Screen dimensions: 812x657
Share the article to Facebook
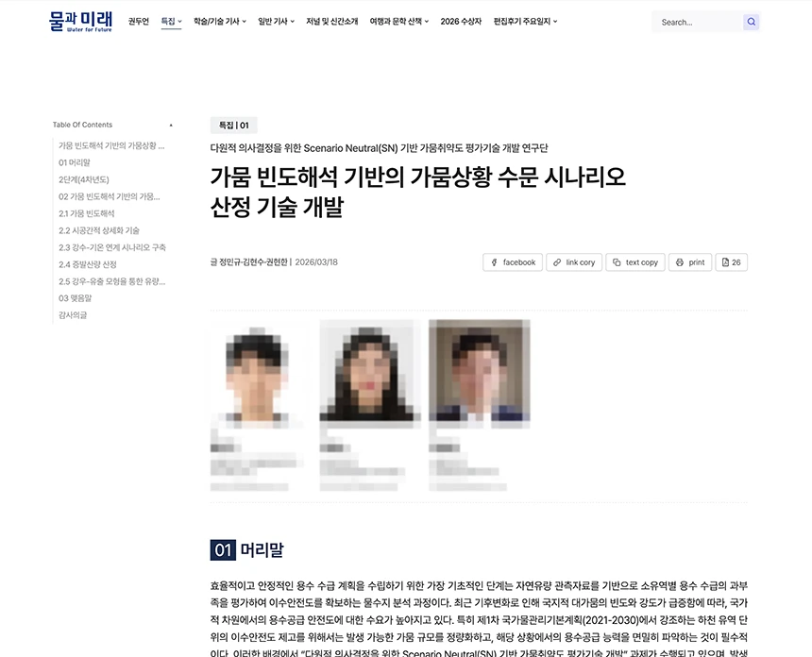tap(512, 261)
